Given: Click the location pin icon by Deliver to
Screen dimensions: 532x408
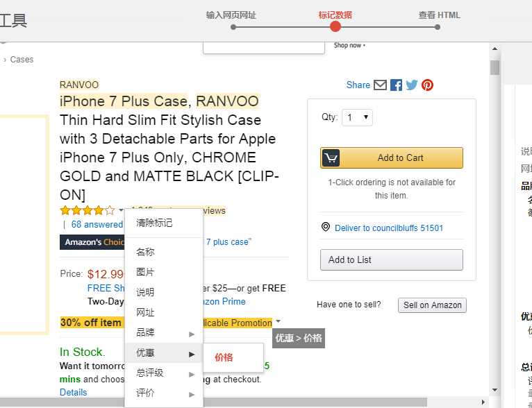Looking at the screenshot, I should click(326, 228).
